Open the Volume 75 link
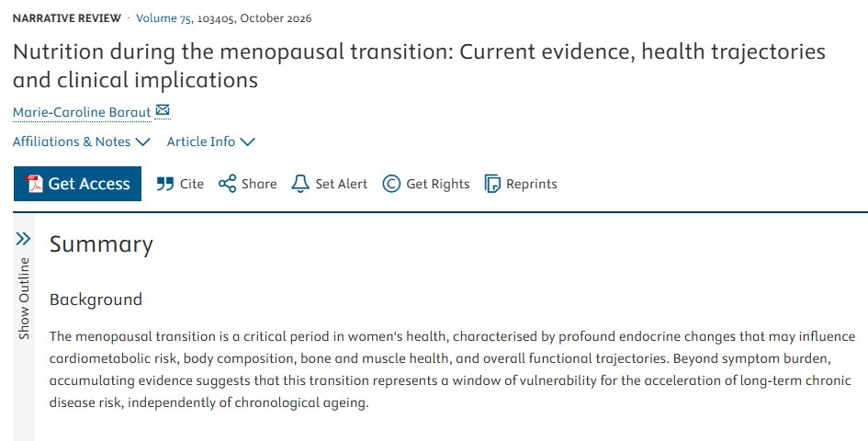 point(163,18)
